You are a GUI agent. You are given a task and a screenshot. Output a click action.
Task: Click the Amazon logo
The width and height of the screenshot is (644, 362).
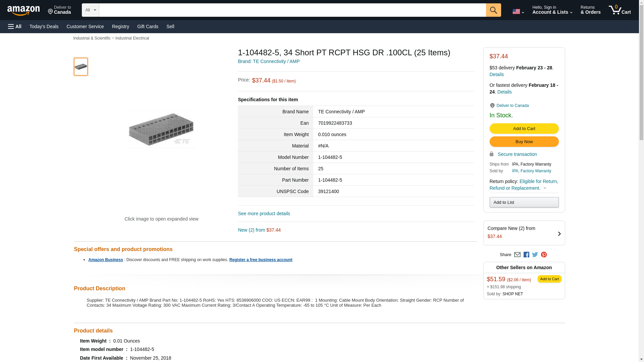tap(23, 10)
